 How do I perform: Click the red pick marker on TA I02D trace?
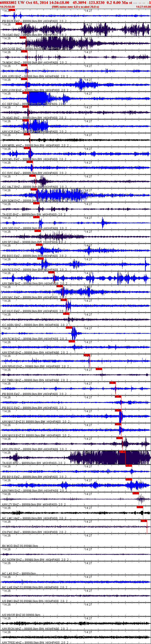click(x=122, y=452)
